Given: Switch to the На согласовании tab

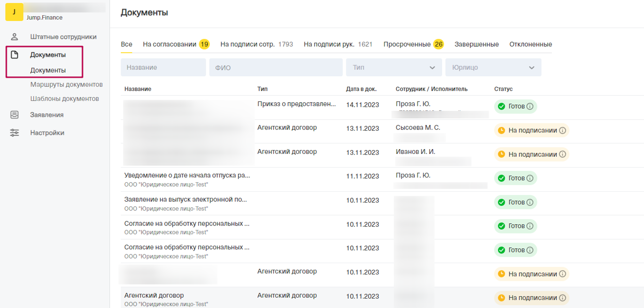Looking at the screenshot, I should tap(169, 44).
